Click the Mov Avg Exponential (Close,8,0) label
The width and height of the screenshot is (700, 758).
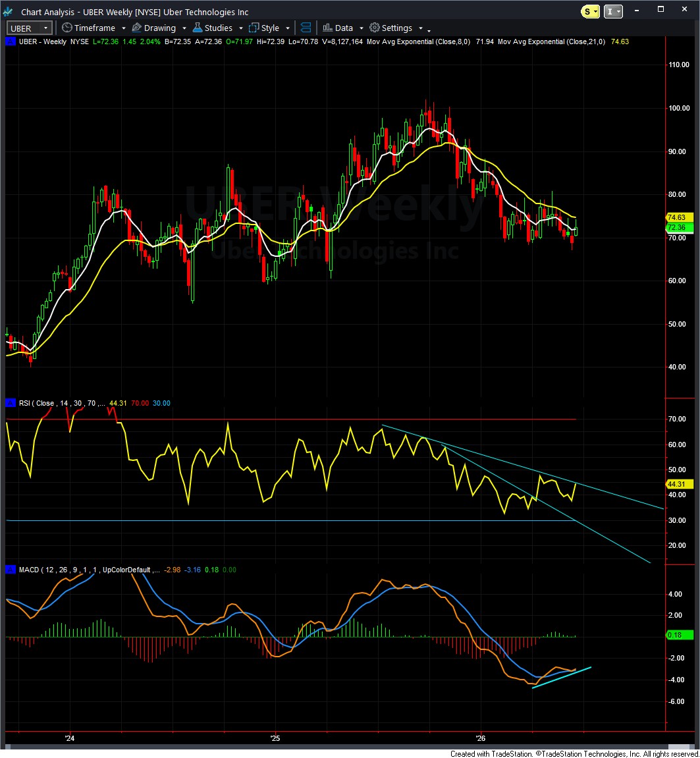[418, 41]
